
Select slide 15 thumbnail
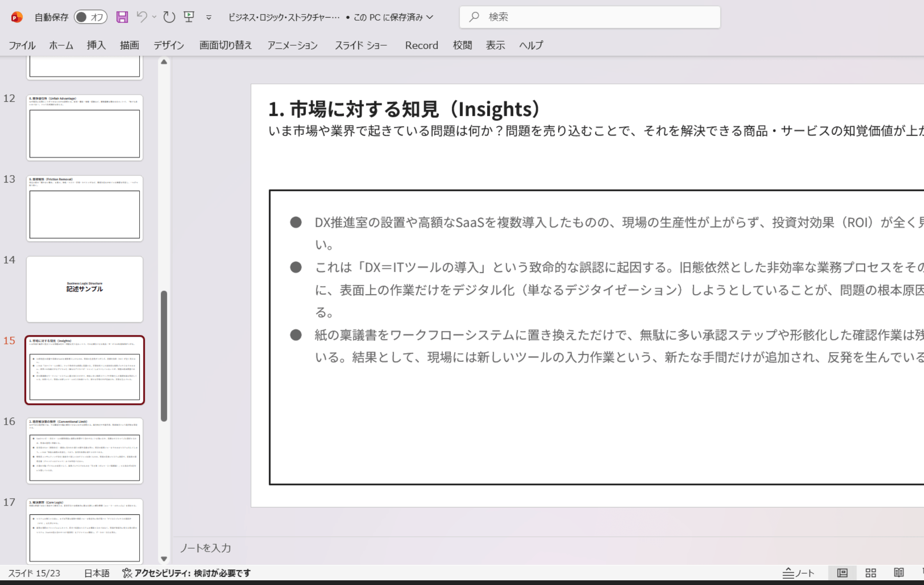pos(85,370)
